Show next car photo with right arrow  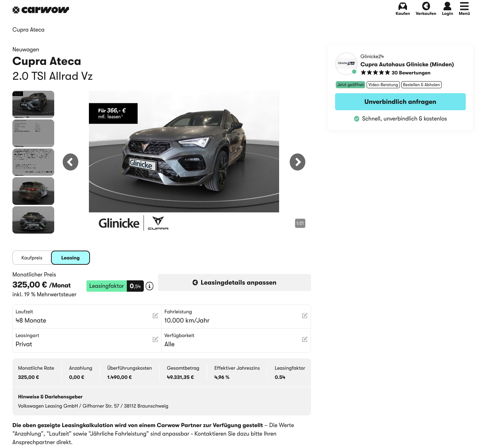(x=297, y=162)
